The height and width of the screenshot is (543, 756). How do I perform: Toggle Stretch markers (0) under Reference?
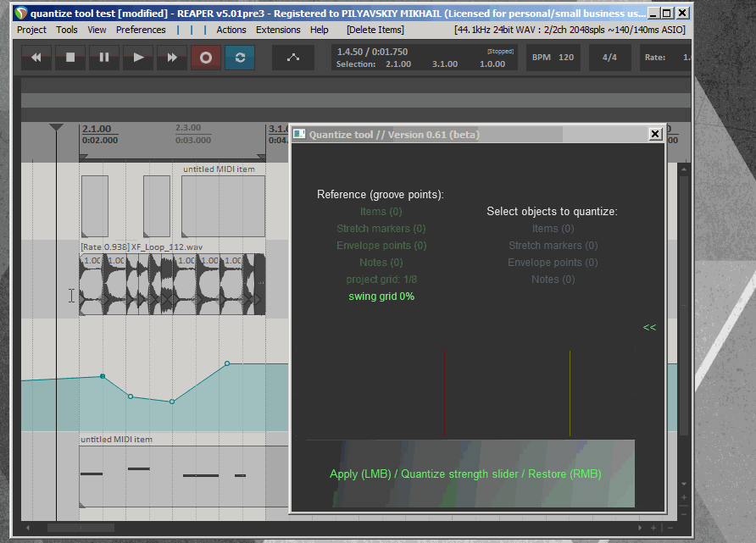[381, 229]
